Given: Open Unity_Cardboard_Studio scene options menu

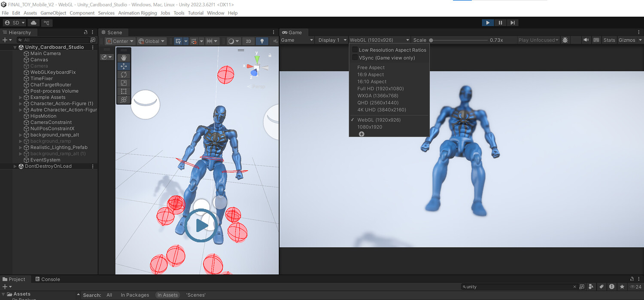Looking at the screenshot, I should 93,47.
